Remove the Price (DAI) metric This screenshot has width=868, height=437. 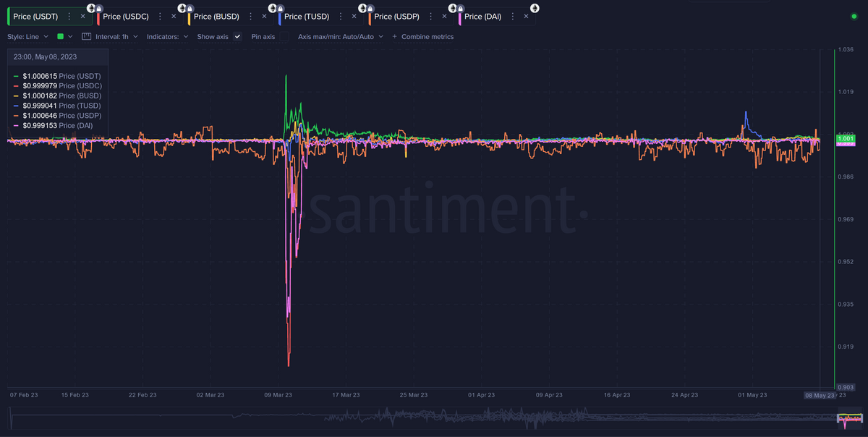(x=526, y=16)
